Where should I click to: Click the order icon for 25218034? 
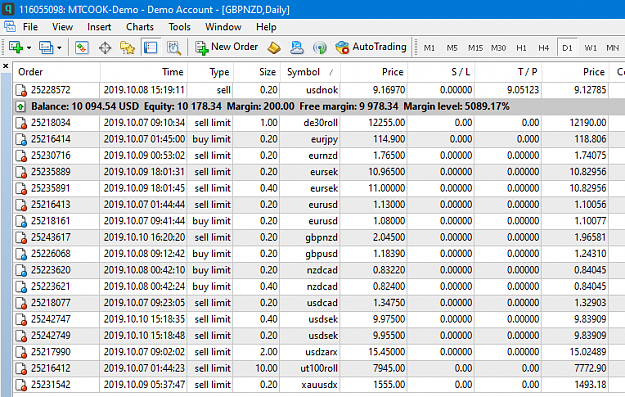[21, 123]
